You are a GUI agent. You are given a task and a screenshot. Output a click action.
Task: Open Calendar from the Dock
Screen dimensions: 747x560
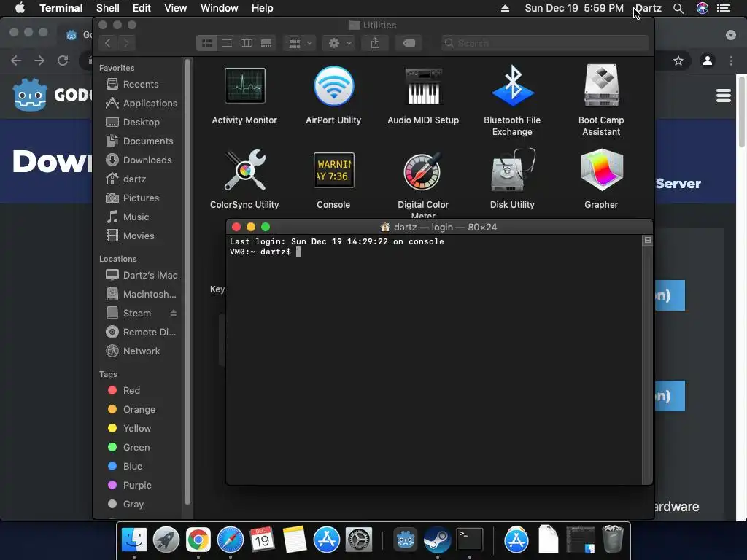pyautogui.click(x=262, y=540)
